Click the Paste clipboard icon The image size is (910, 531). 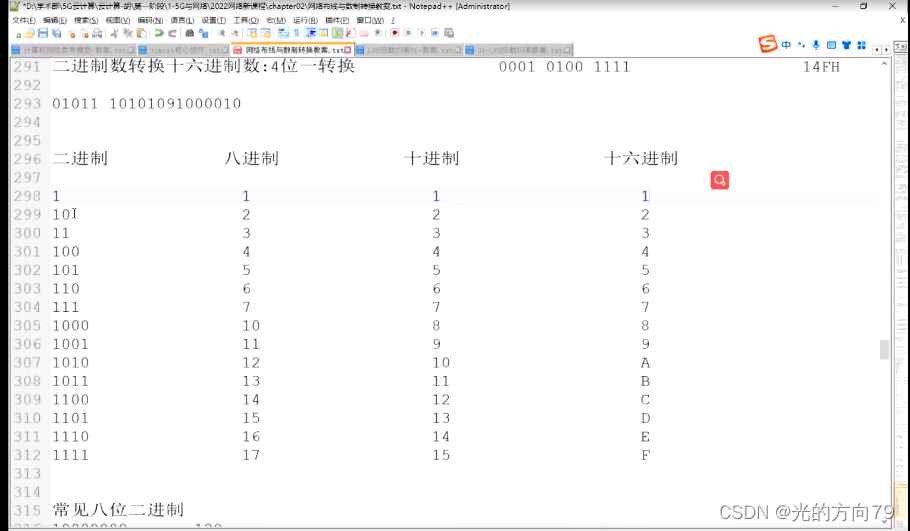tap(142, 33)
